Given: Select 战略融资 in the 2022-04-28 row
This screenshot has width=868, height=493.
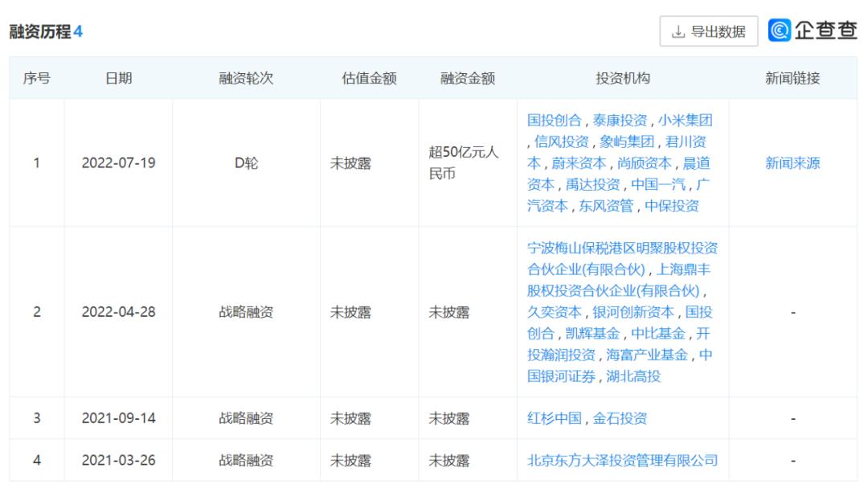Looking at the screenshot, I should (x=246, y=312).
